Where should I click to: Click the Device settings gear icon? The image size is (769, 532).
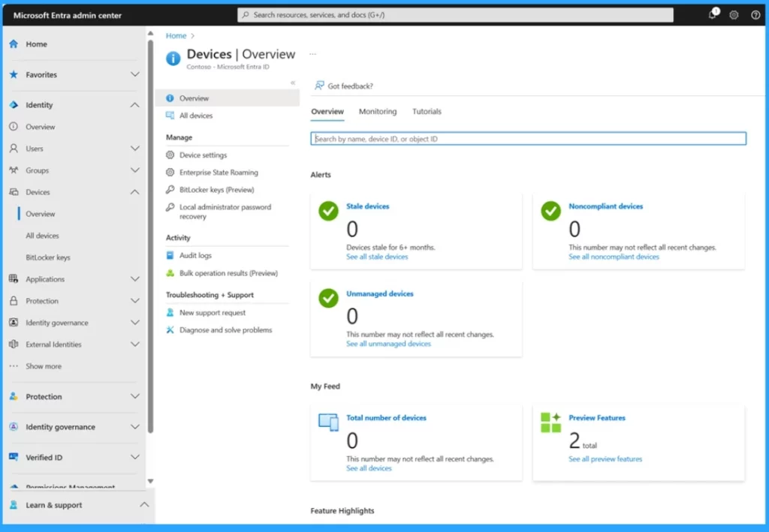(x=170, y=155)
